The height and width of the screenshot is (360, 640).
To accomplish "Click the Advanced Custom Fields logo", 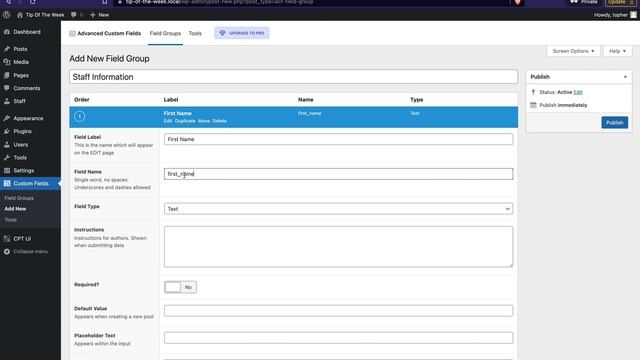I will click(x=105, y=33).
